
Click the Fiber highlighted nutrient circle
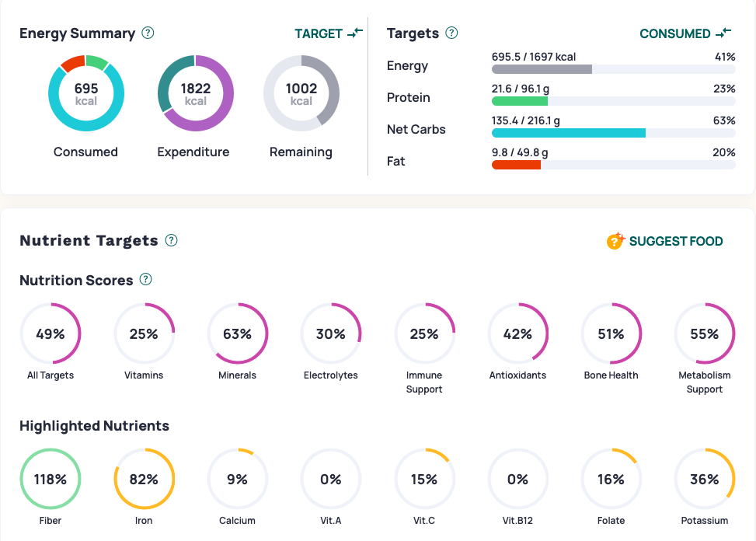coord(51,480)
